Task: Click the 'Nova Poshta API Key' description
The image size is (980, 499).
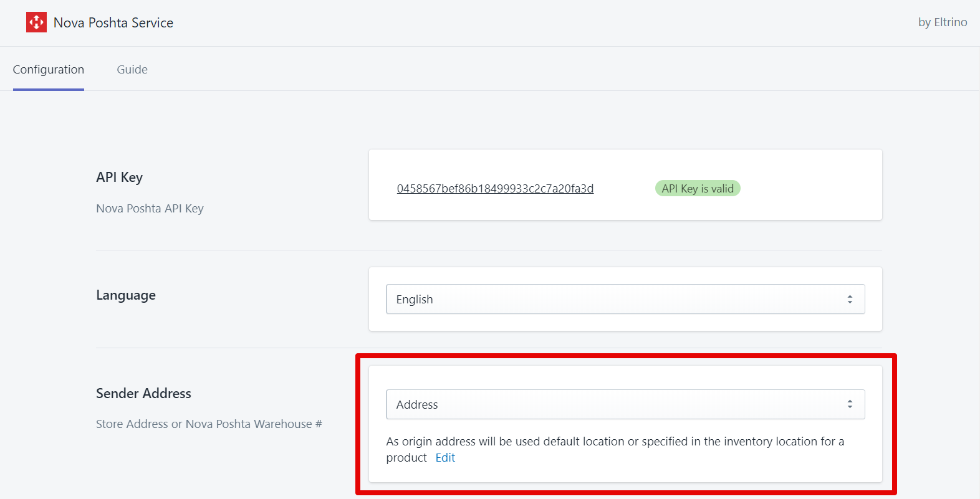Action: pos(150,209)
